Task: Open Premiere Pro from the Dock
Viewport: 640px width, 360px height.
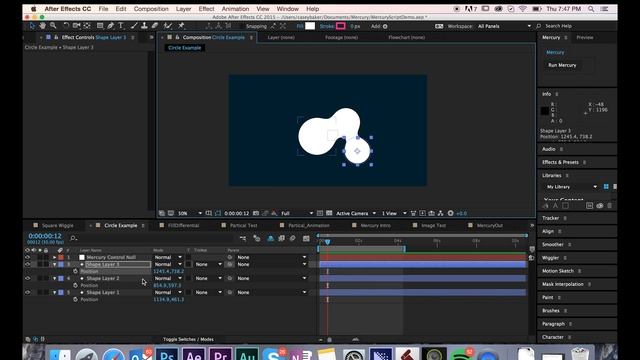Action: (220, 354)
